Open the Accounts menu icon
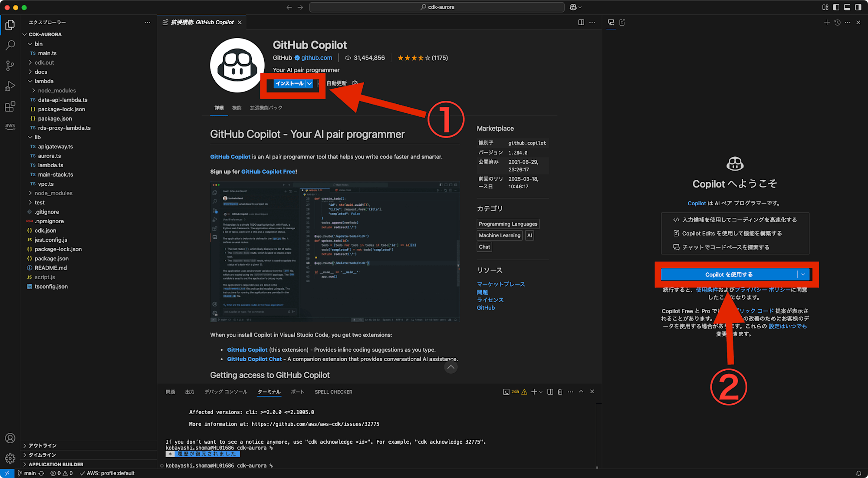 [10, 438]
